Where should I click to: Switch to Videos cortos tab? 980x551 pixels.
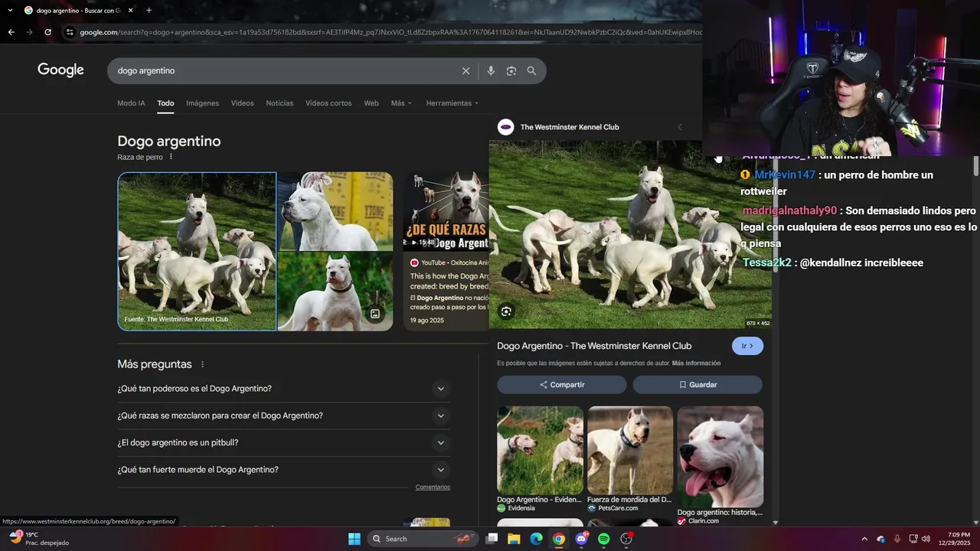click(328, 103)
